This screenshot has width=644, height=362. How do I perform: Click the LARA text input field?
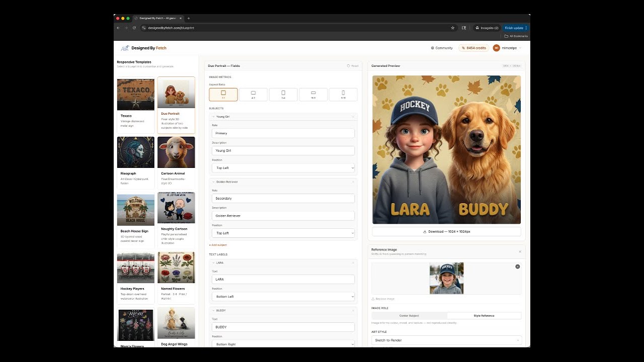[x=283, y=279]
